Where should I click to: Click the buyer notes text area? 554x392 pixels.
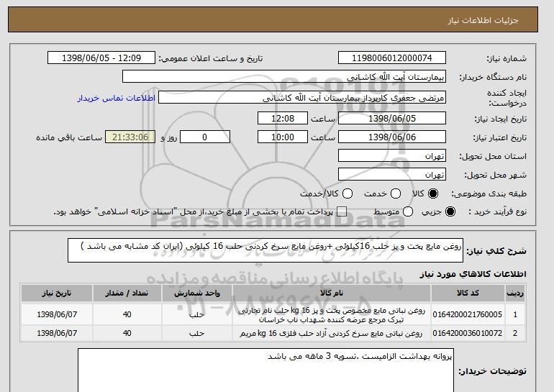click(265, 370)
